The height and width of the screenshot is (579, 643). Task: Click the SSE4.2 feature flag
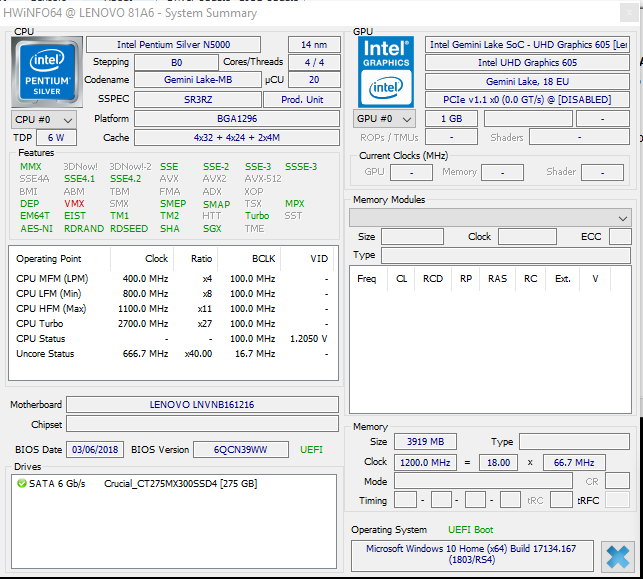pos(125,179)
